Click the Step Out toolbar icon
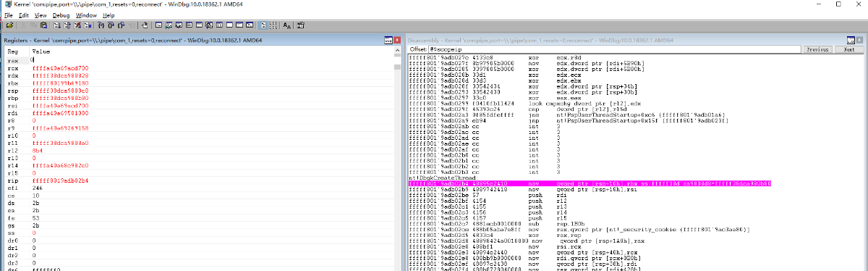This screenshot has width=868, height=271. (x=122, y=25)
